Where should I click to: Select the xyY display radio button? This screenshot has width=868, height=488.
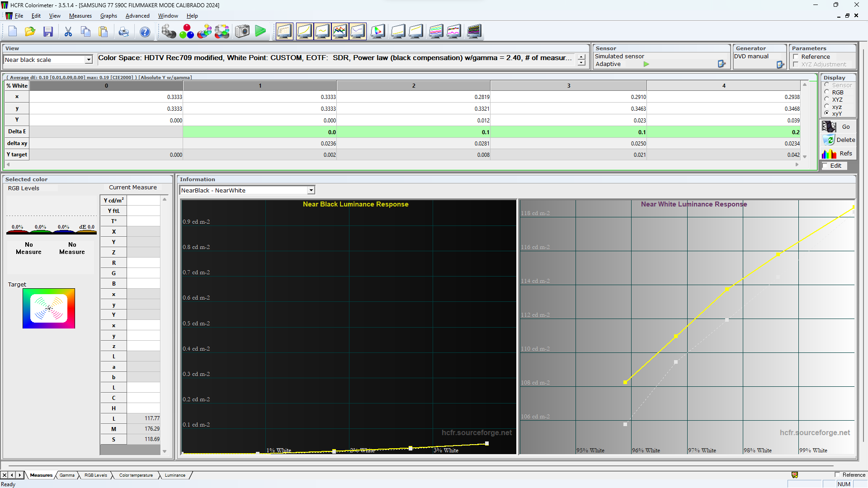[x=827, y=113]
